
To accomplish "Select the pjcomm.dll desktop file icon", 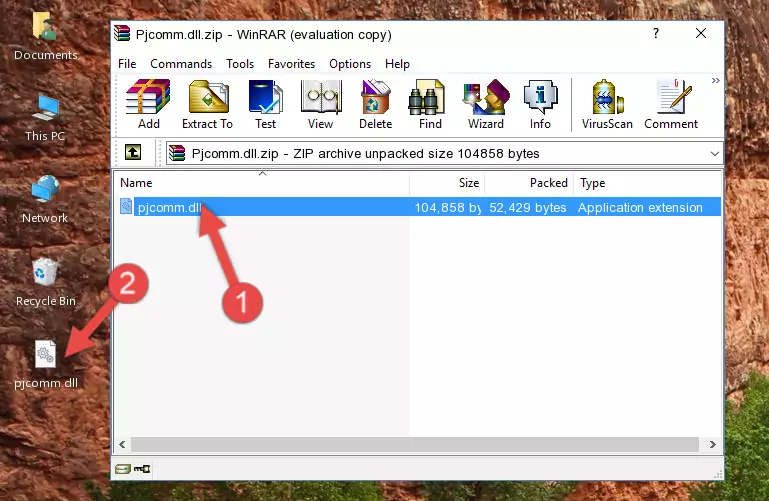I will [46, 365].
